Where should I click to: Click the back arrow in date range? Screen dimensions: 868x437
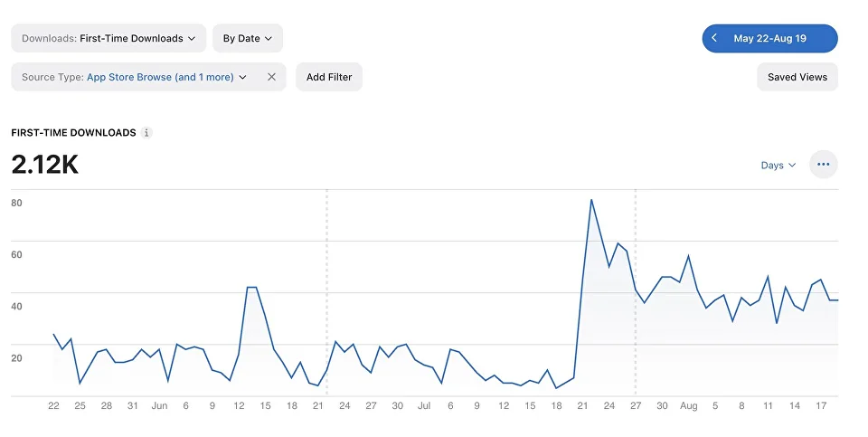(714, 38)
